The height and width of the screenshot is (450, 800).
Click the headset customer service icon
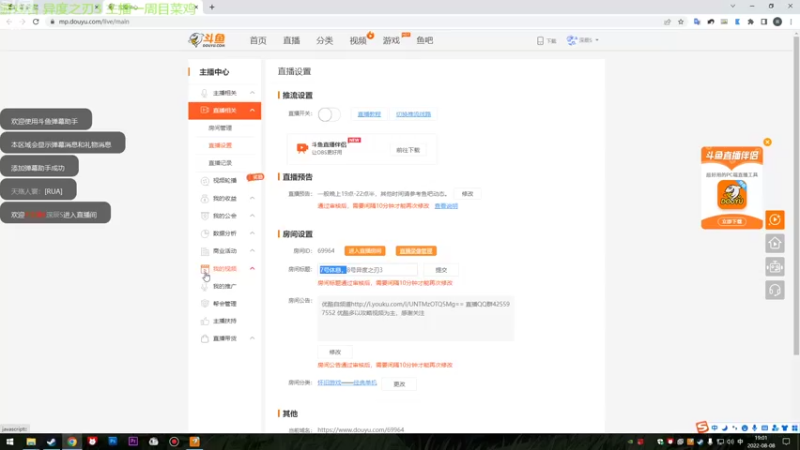pos(774,290)
